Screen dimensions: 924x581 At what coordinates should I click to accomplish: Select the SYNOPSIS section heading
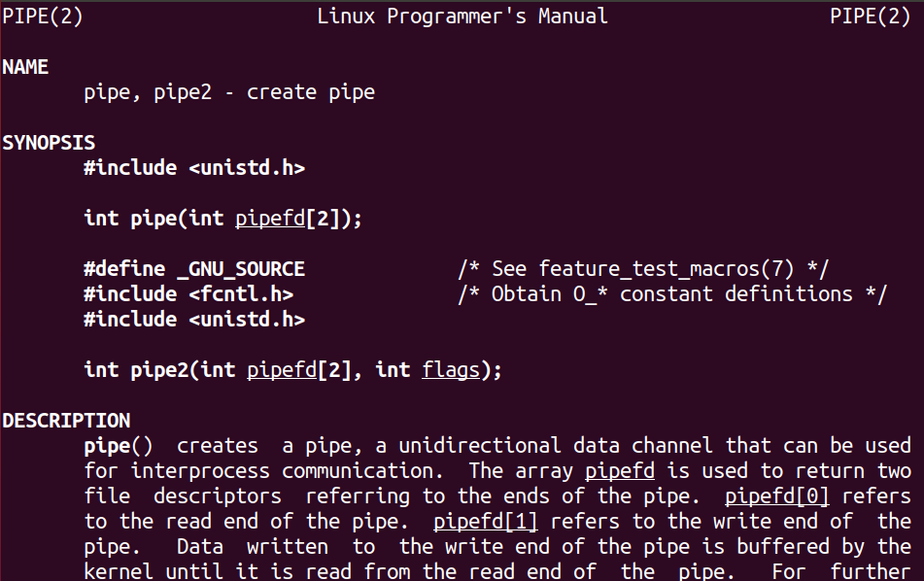pyautogui.click(x=49, y=143)
